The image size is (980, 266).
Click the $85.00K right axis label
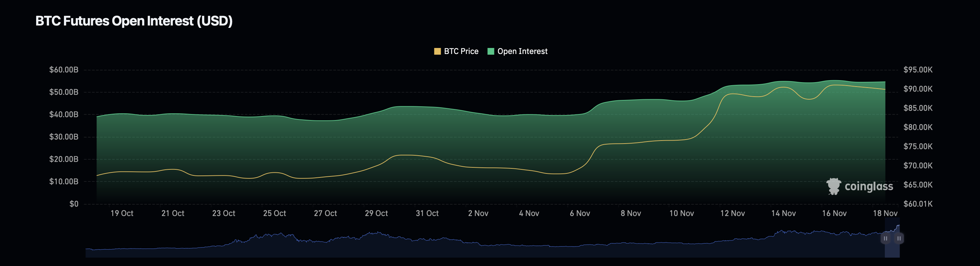pyautogui.click(x=918, y=108)
